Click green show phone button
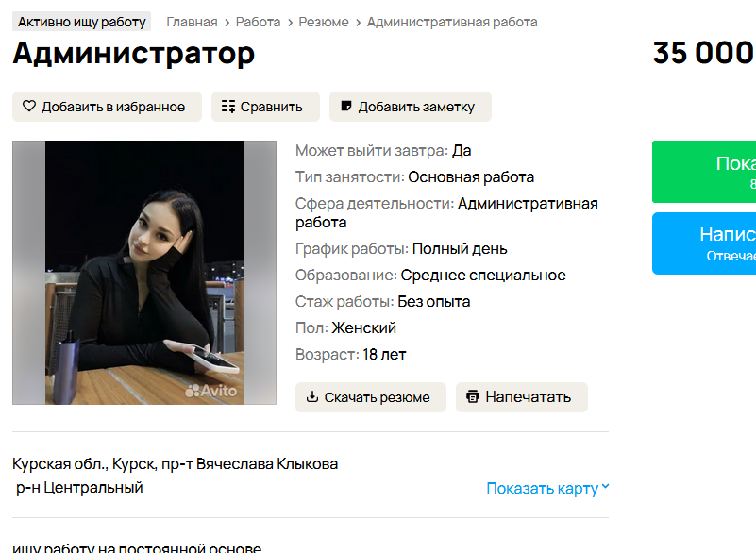 [704, 172]
